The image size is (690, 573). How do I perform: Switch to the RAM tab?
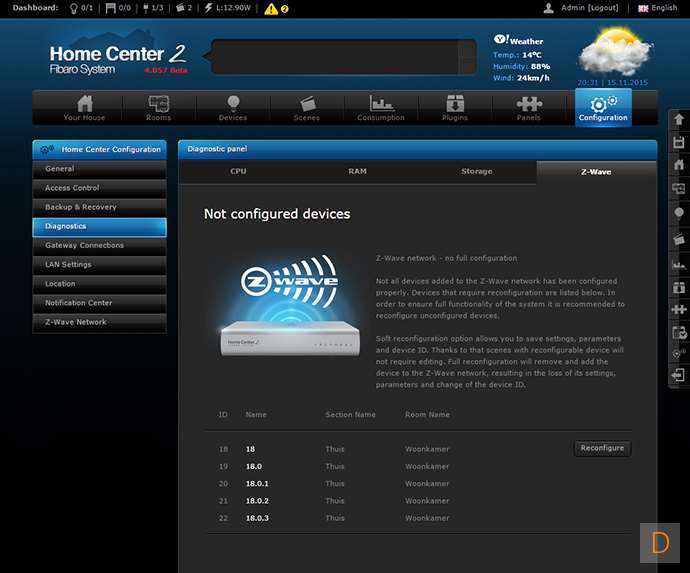tap(357, 171)
